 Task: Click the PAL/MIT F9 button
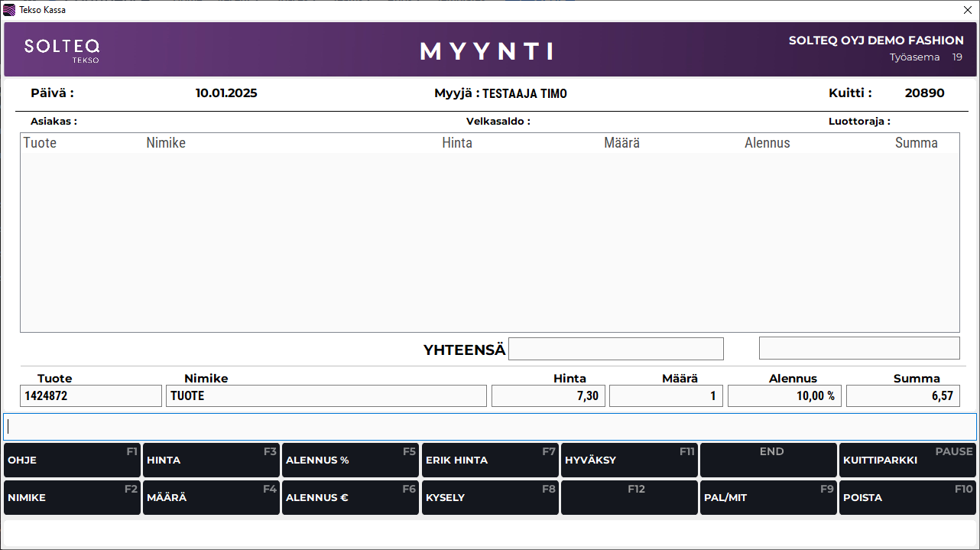coord(768,497)
